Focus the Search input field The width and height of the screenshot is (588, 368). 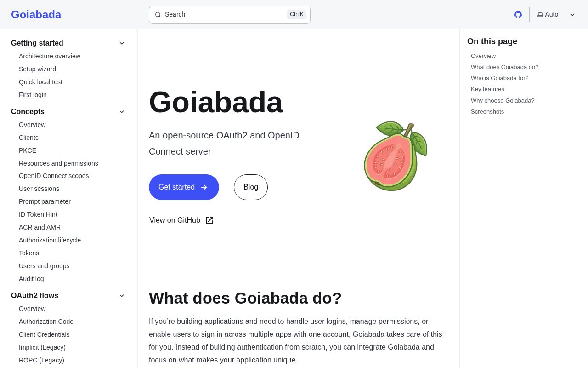(x=225, y=15)
